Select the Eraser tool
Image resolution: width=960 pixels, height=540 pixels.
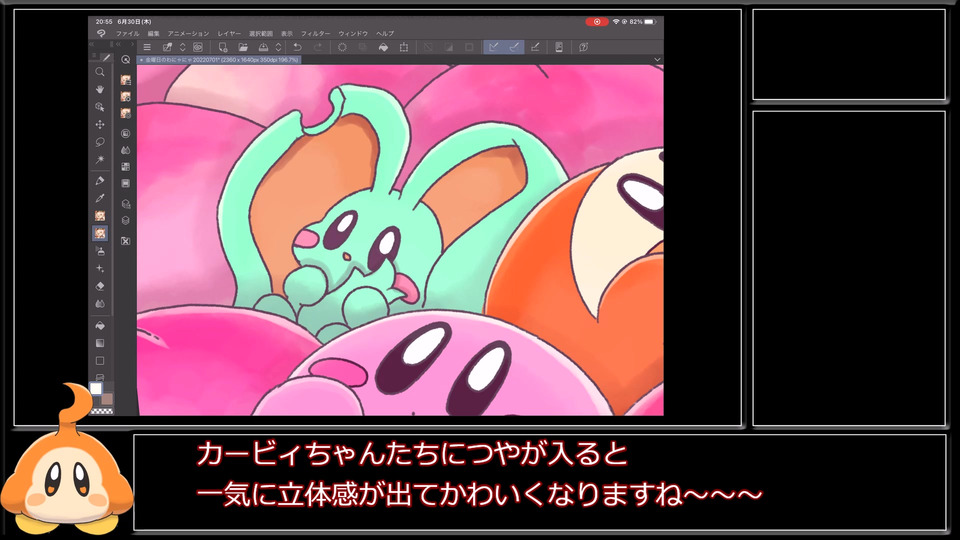pos(100,286)
